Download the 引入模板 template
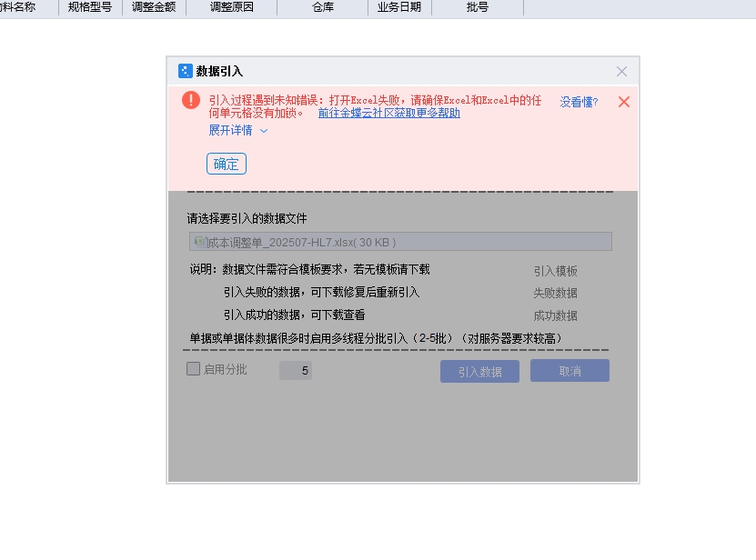This screenshot has width=756, height=560. tap(555, 271)
